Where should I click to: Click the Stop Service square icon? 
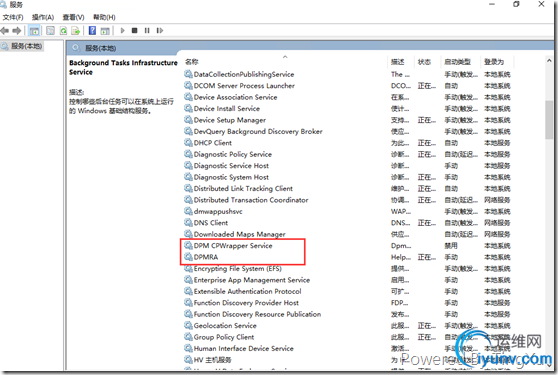(x=135, y=31)
